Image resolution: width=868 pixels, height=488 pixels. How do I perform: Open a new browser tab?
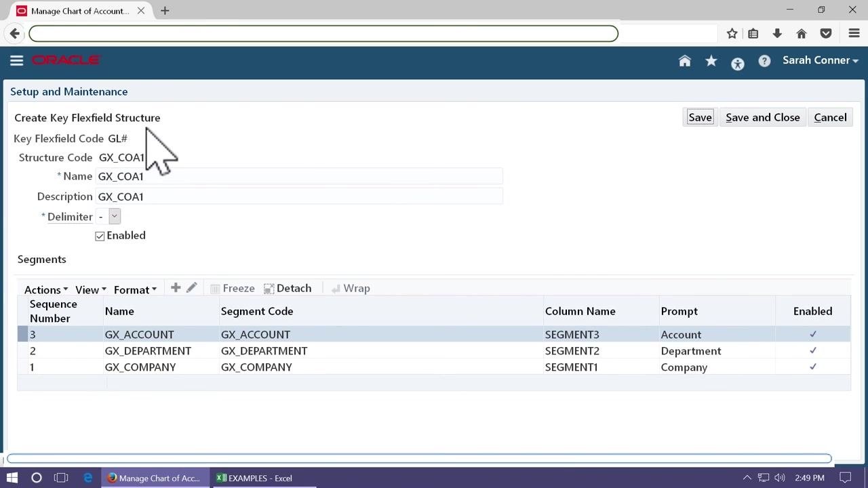click(x=165, y=11)
